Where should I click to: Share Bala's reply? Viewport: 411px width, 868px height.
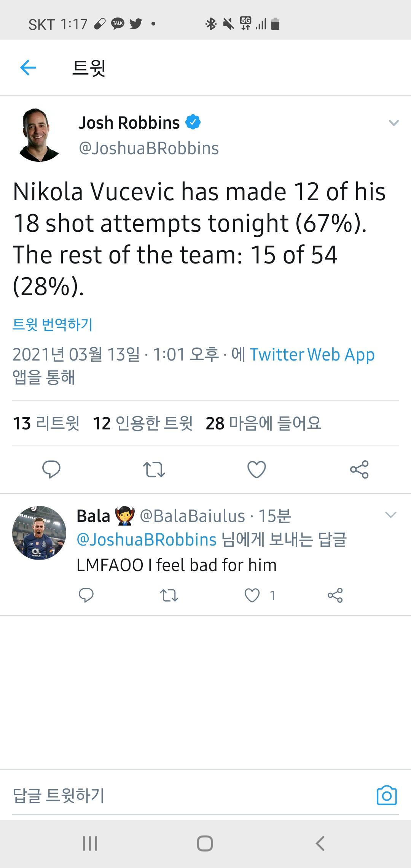(x=335, y=595)
